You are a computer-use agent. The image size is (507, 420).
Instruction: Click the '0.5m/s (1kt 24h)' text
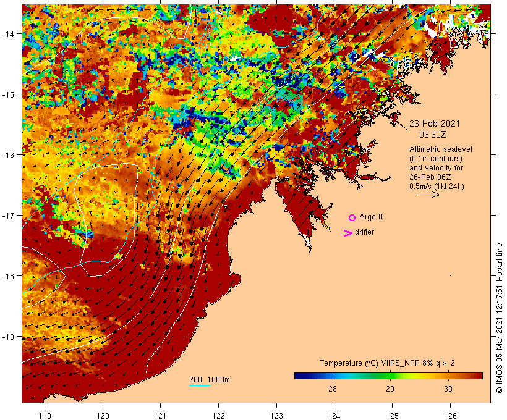coord(437,187)
